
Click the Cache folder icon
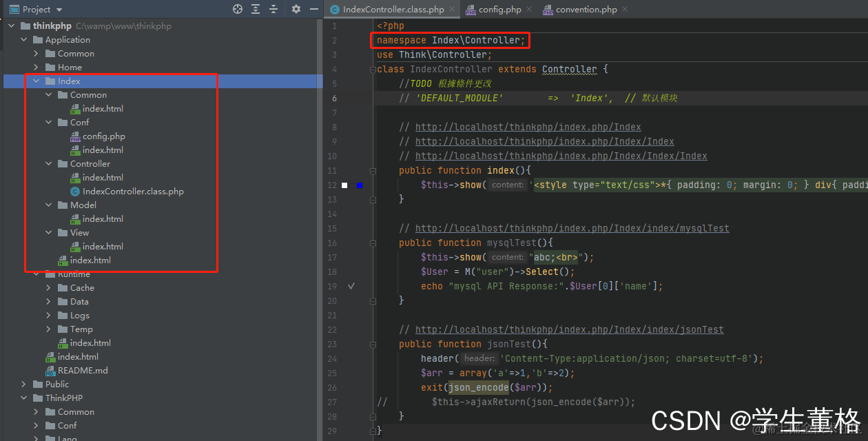(x=63, y=288)
